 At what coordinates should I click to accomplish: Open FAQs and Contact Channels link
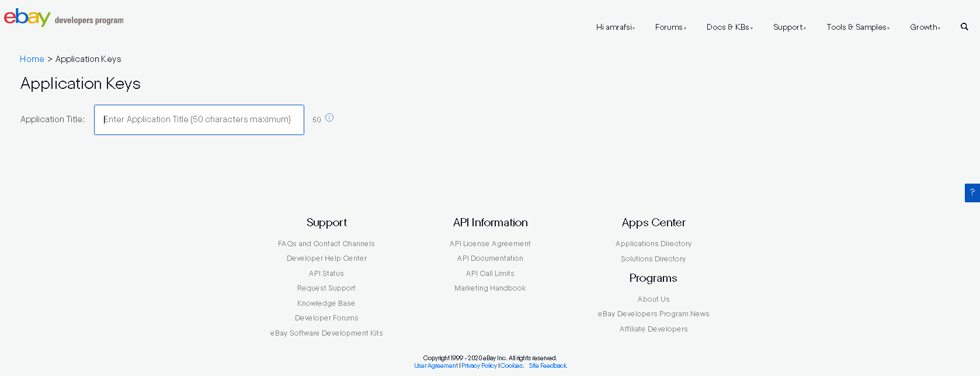(326, 244)
